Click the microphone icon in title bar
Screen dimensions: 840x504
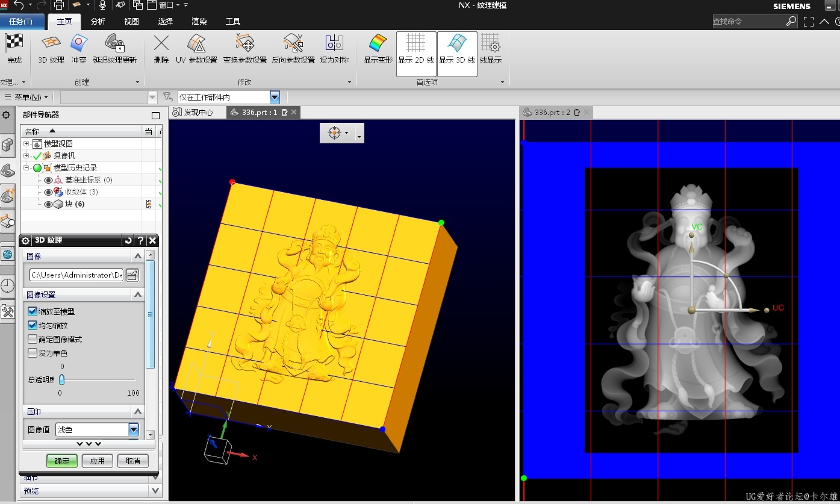(102, 5)
